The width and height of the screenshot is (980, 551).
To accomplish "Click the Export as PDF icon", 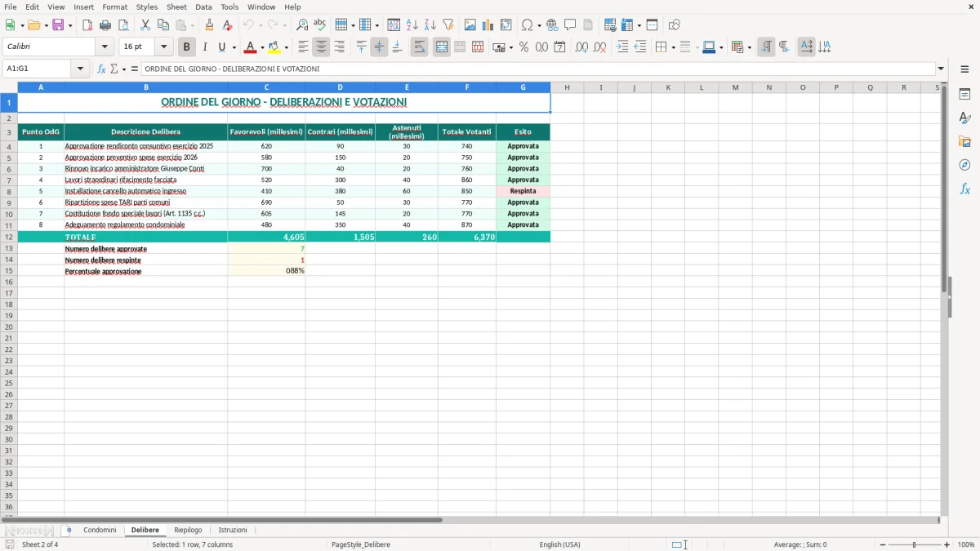I will [x=87, y=25].
